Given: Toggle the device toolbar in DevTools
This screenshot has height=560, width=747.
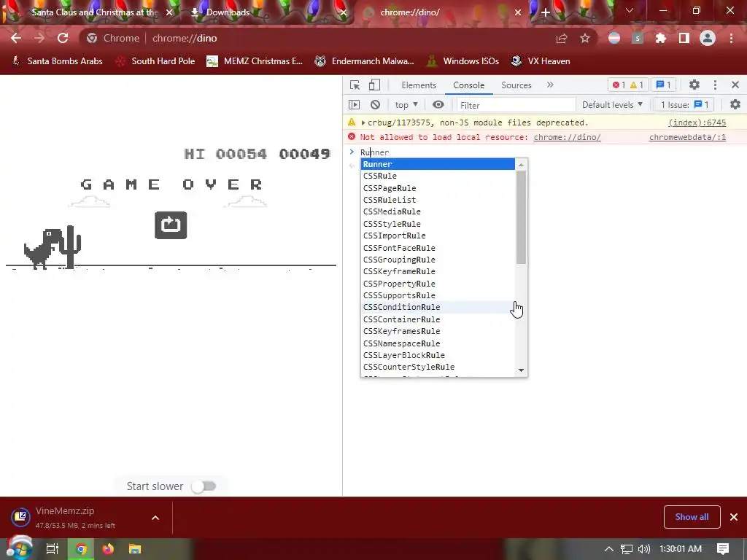Looking at the screenshot, I should (374, 85).
